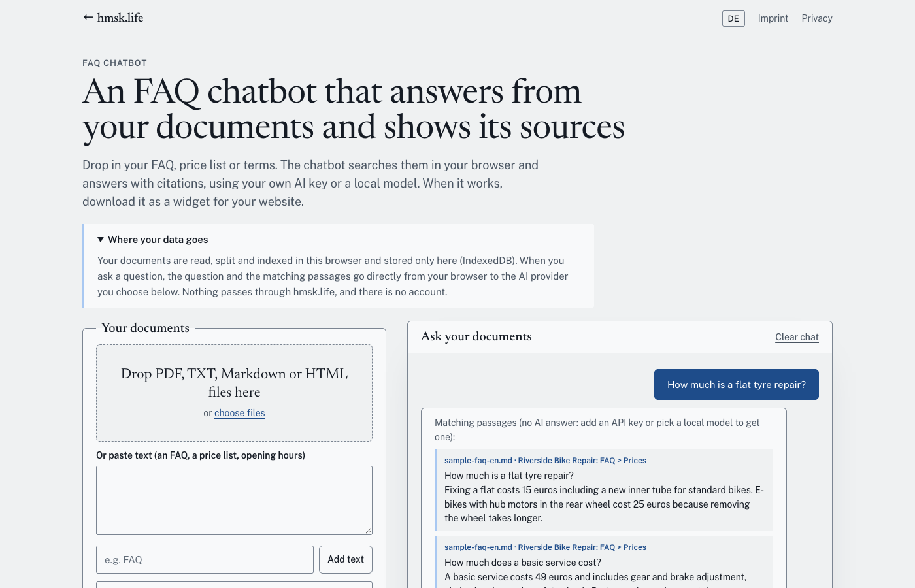Go back via the hmsk.life arrow link
915x588 pixels.
click(x=113, y=18)
